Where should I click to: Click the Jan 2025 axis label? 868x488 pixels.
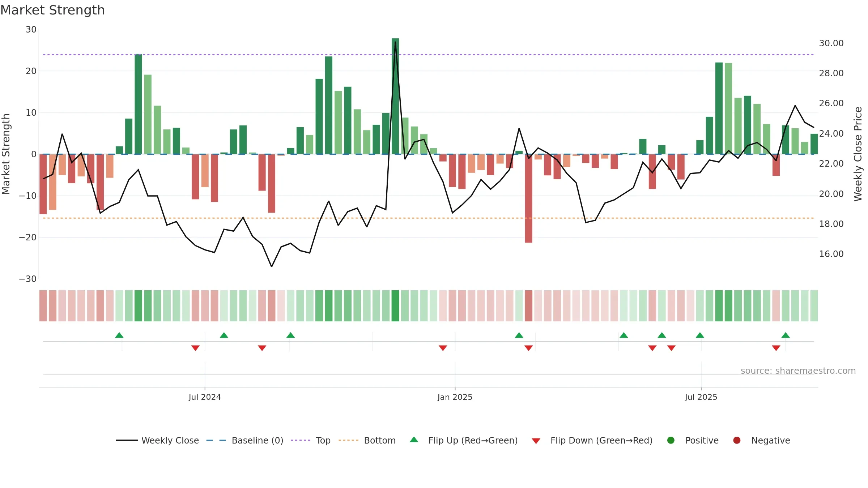click(455, 397)
